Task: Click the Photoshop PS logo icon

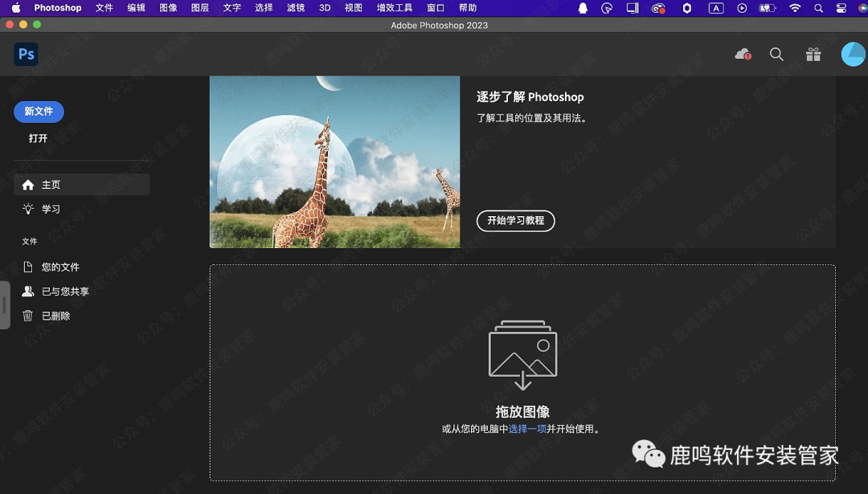Action: [26, 54]
